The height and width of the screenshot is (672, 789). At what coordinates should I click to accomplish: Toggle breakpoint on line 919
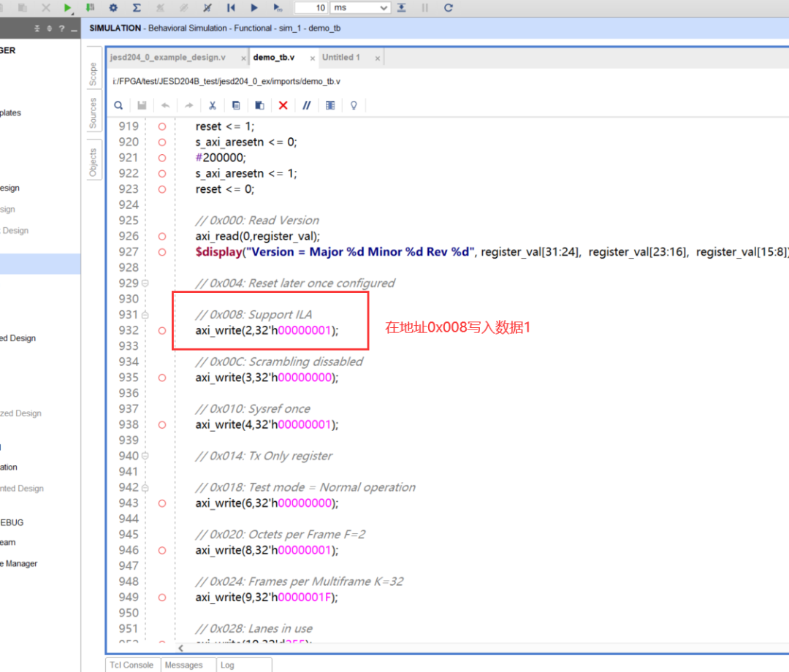pos(162,127)
